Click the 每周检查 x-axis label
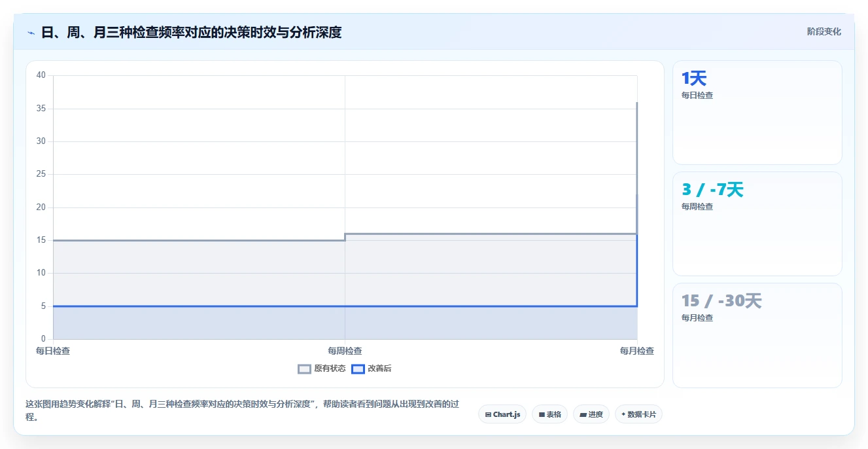 tap(345, 351)
